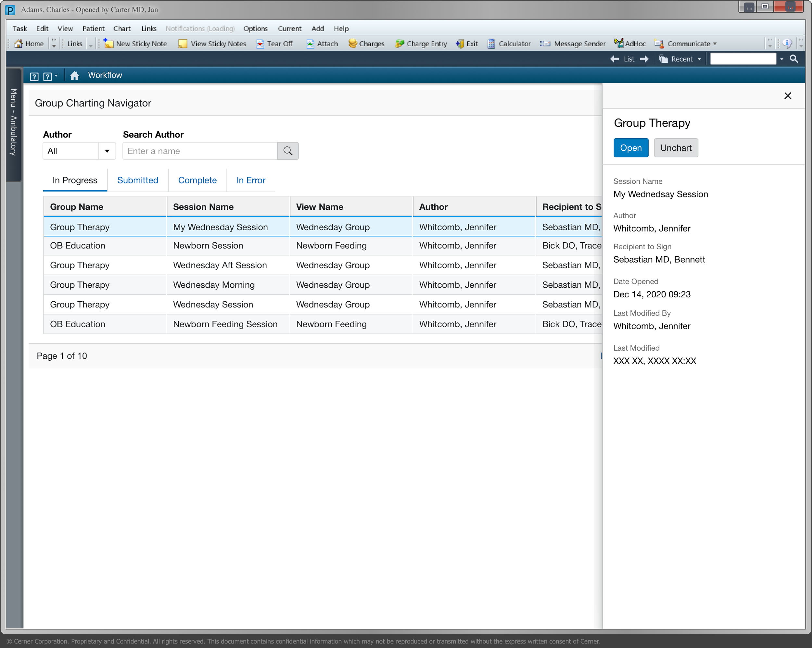Select the Newborn Feeding Session row
Image resolution: width=812 pixels, height=648 pixels.
pos(323,324)
